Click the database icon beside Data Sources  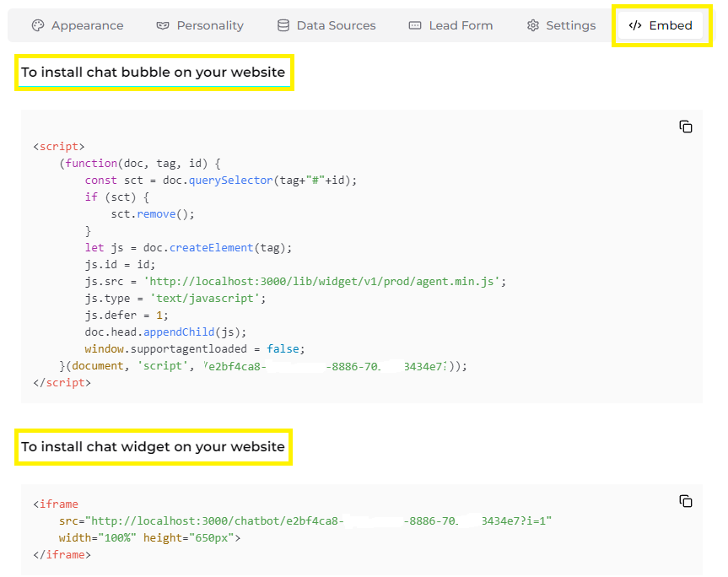(x=282, y=25)
